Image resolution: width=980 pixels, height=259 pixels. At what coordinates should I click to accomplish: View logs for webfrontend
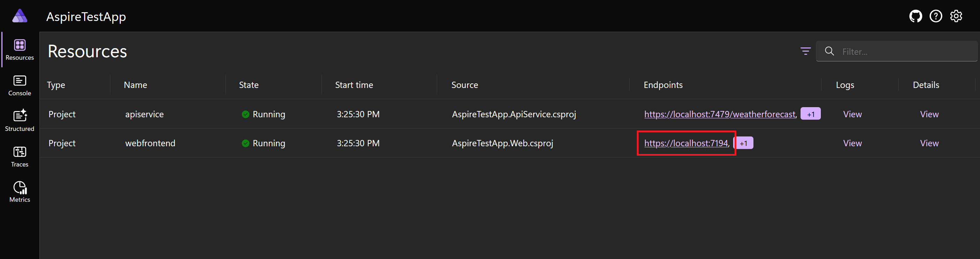[852, 143]
